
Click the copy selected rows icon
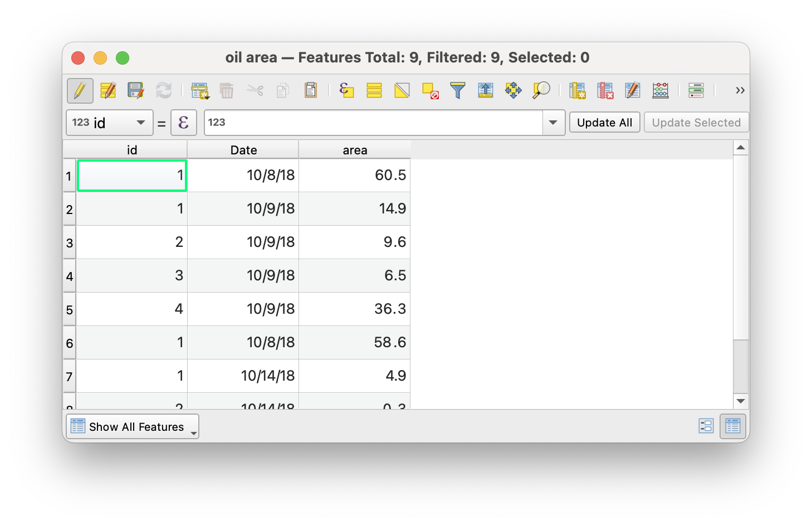(283, 90)
